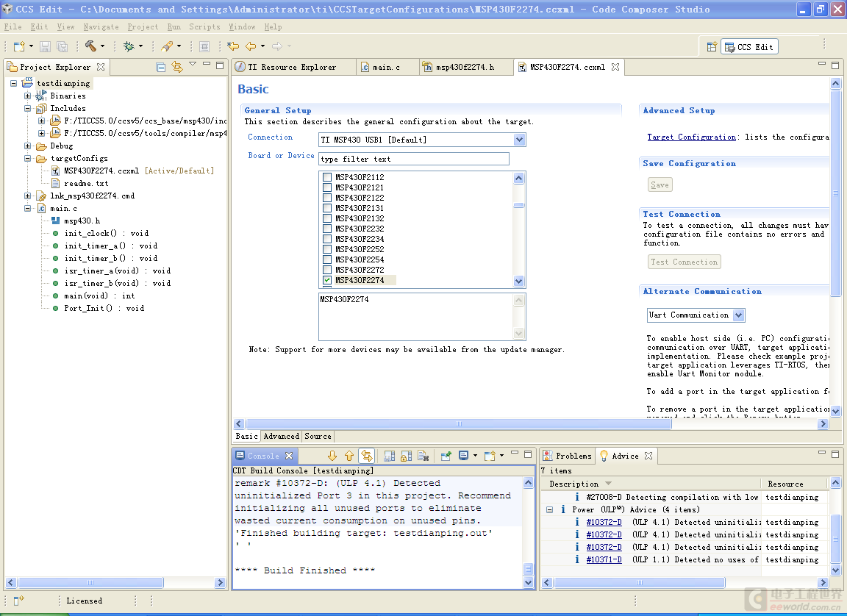The height and width of the screenshot is (616, 847).
Task: Expand the Debug folder node
Action: click(27, 146)
